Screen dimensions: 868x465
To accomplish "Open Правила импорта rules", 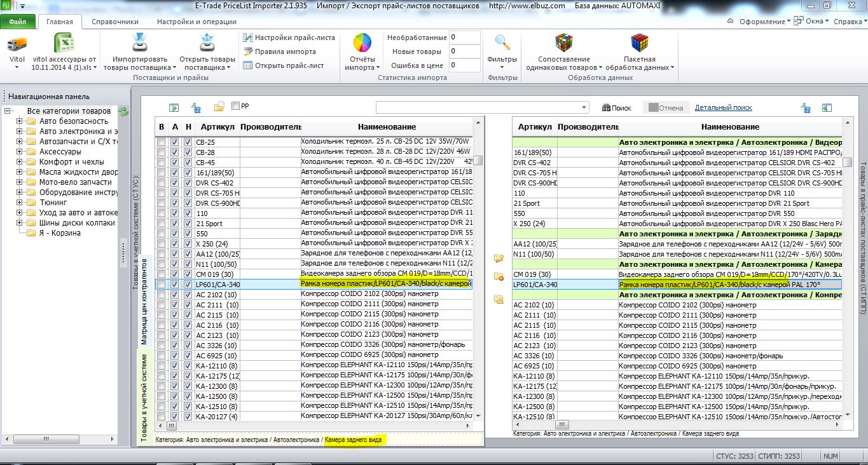I will point(280,51).
